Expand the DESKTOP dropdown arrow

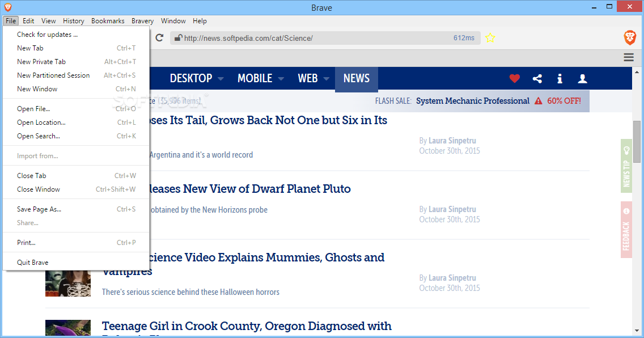pyautogui.click(x=221, y=78)
